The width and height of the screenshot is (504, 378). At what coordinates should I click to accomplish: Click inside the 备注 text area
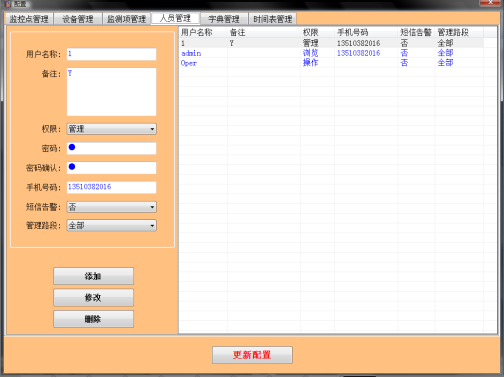point(111,92)
